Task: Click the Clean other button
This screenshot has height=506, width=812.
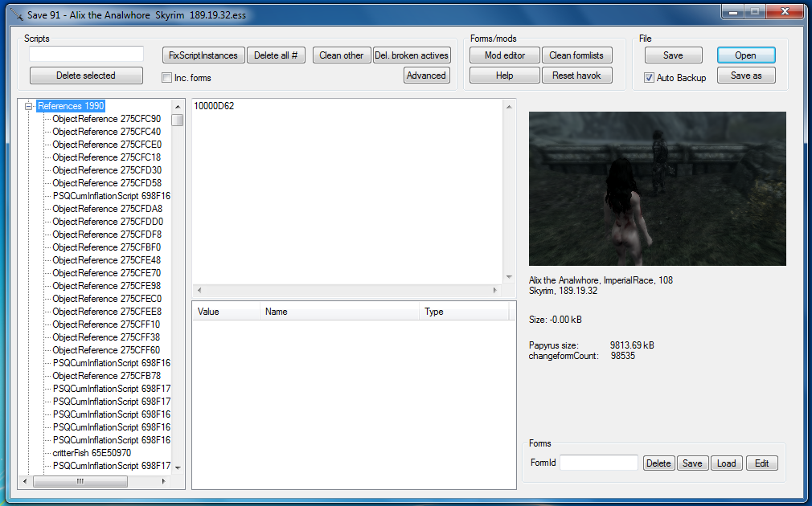Action: click(x=341, y=55)
